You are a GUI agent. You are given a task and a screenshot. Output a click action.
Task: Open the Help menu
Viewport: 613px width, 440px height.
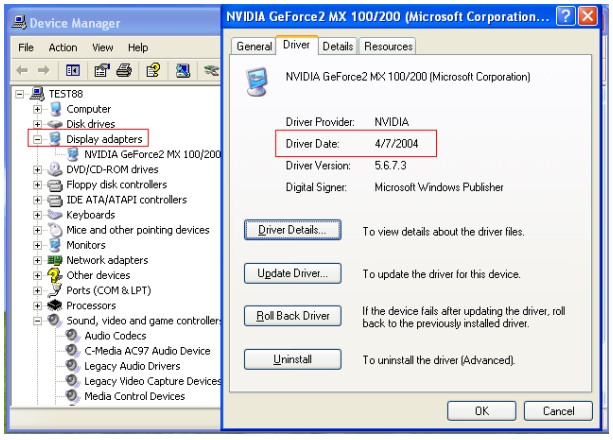(x=138, y=48)
